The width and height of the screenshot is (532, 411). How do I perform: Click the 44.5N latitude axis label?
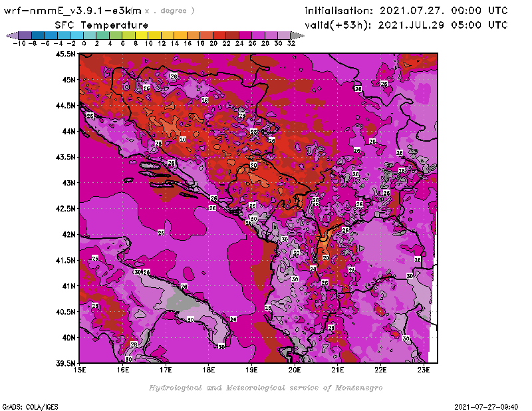65,106
